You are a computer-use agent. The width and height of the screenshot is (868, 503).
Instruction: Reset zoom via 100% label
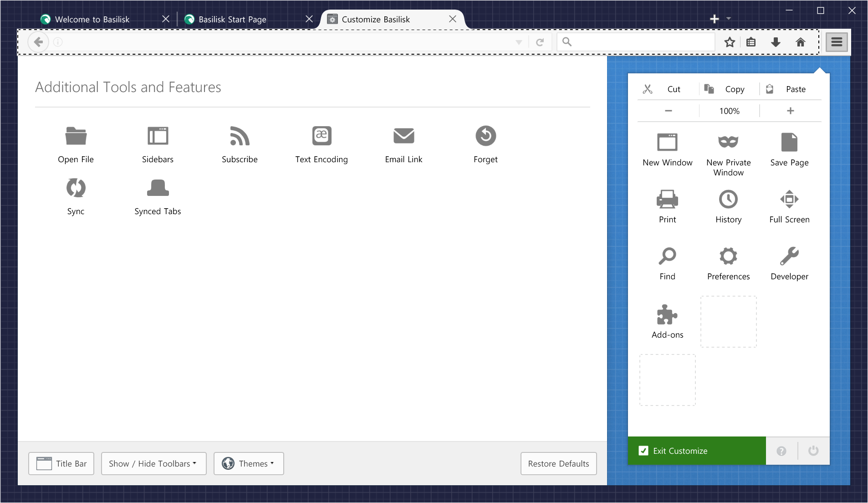729,111
